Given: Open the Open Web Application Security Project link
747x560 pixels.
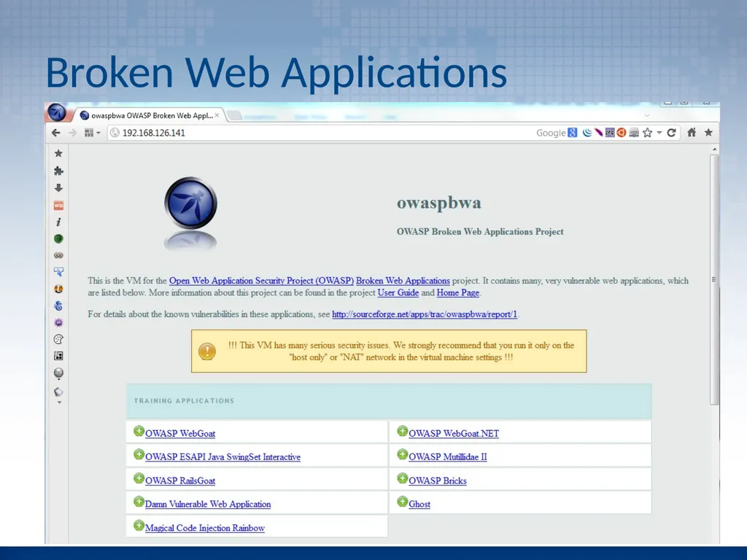Looking at the screenshot, I should click(262, 281).
